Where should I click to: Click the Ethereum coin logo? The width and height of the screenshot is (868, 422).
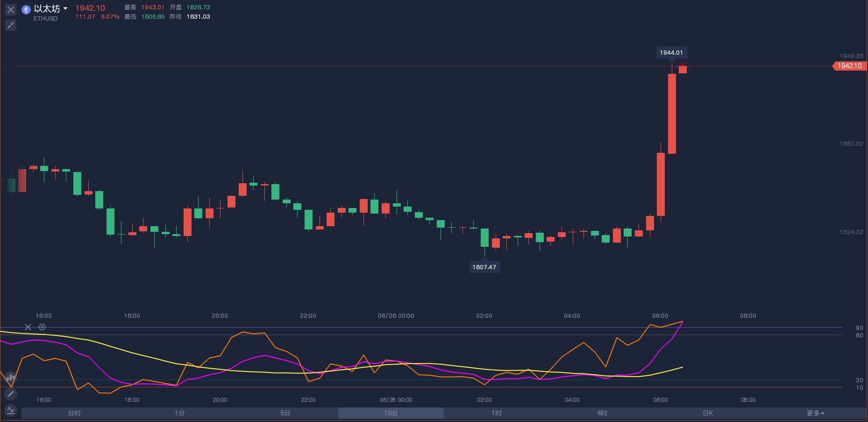[26, 10]
